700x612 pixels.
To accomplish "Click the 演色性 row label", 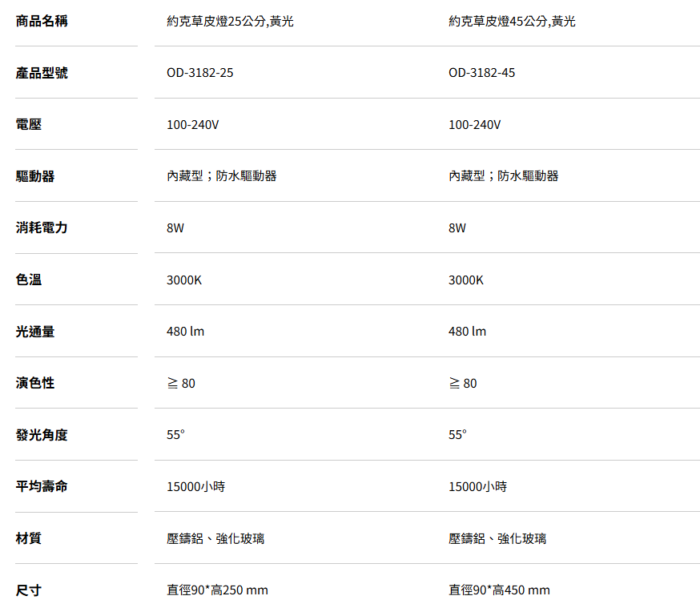I will click(x=35, y=384).
